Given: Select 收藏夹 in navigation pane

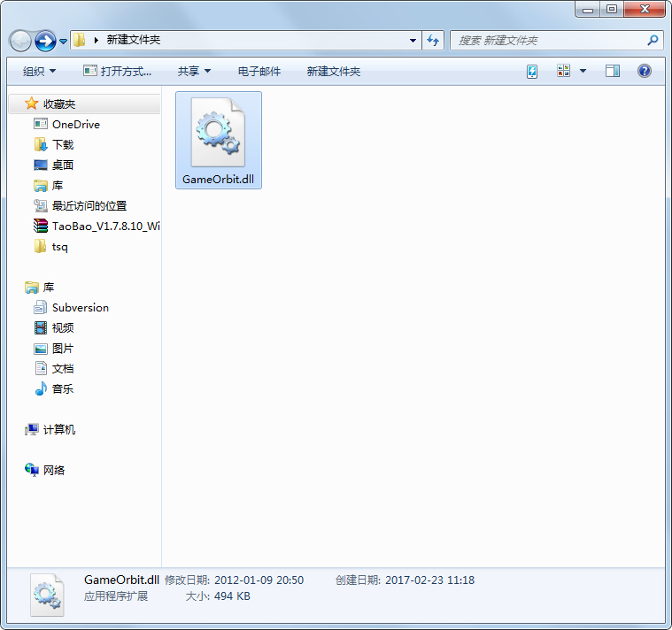Looking at the screenshot, I should point(59,104).
